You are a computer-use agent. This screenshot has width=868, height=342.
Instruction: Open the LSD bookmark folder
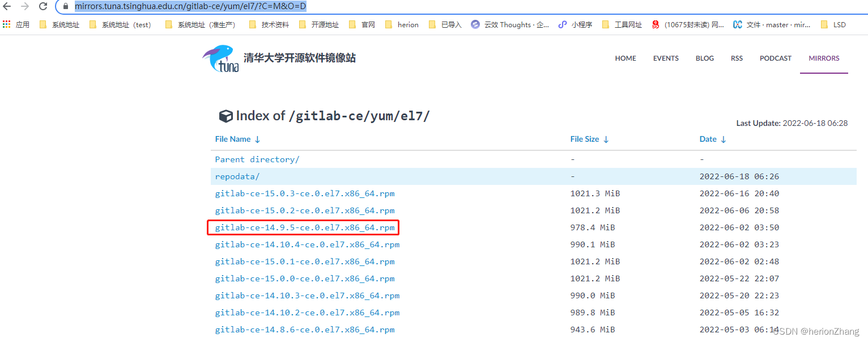coord(833,24)
